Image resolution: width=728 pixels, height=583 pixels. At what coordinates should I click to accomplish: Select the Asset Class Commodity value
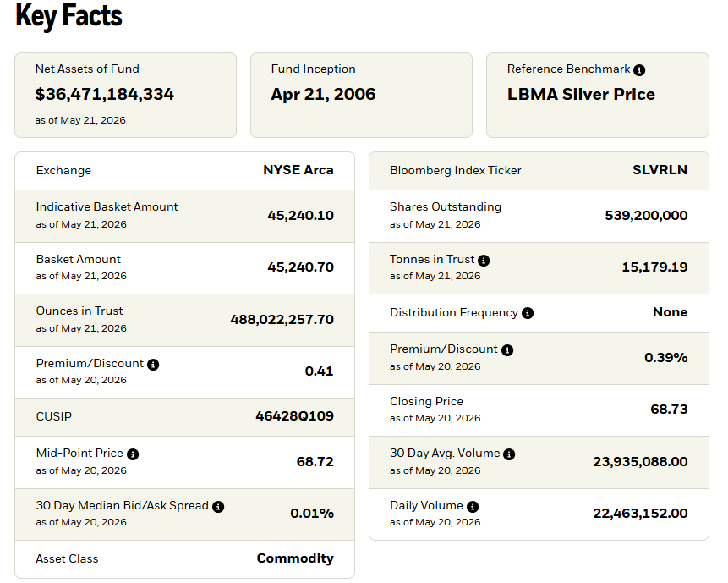pyautogui.click(x=295, y=558)
